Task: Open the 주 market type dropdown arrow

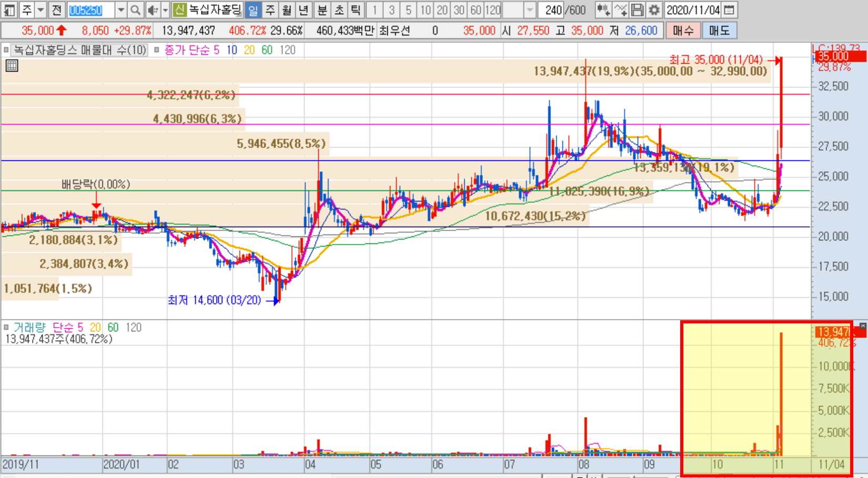Action: 41,9
